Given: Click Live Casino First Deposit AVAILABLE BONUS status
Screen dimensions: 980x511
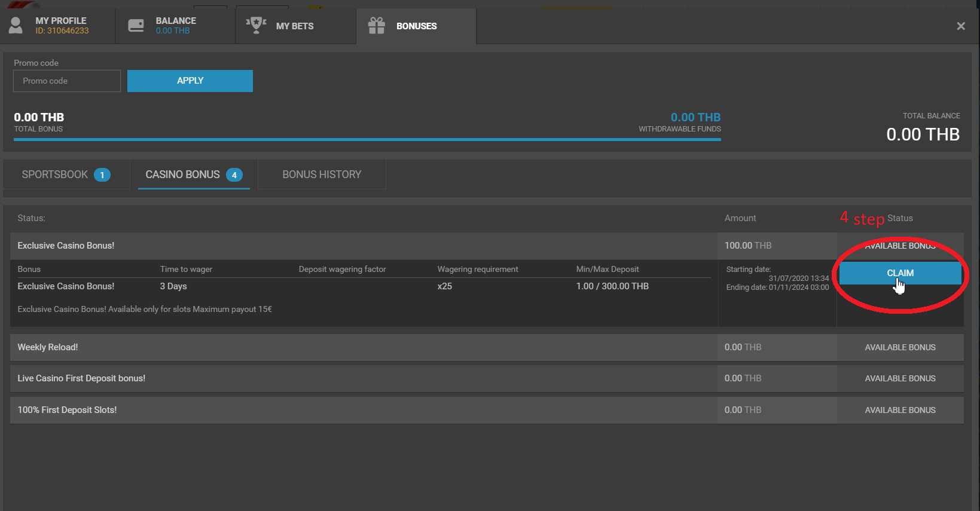Looking at the screenshot, I should [900, 378].
